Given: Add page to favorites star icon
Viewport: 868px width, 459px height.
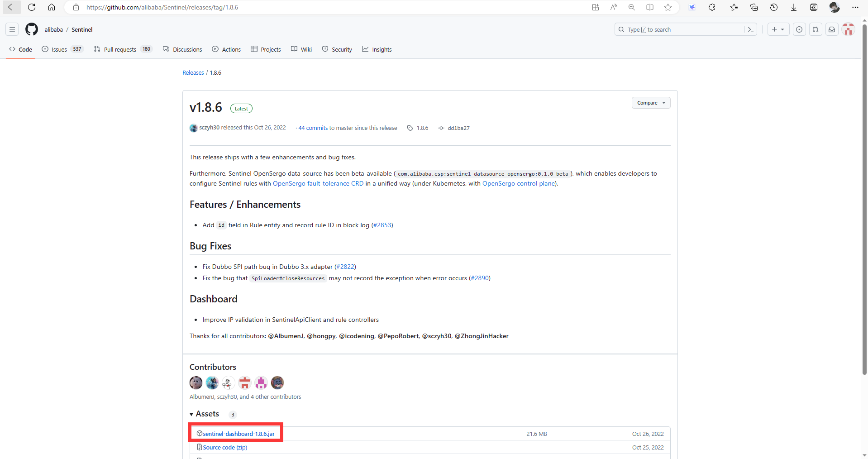Looking at the screenshot, I should click(x=668, y=7).
